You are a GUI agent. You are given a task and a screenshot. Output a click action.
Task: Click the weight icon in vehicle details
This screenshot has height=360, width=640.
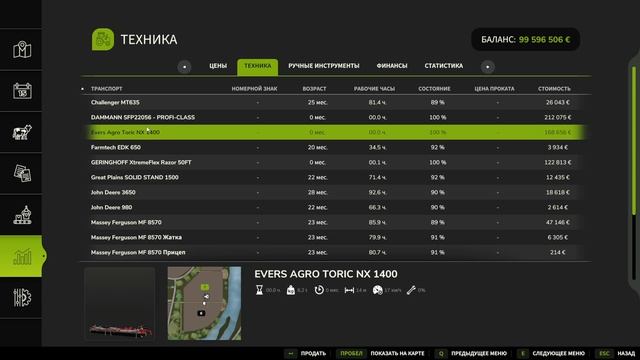tap(291, 290)
